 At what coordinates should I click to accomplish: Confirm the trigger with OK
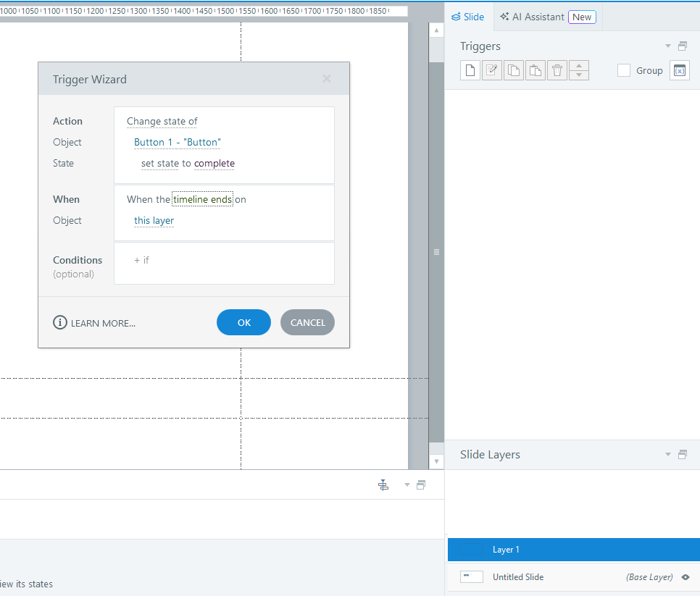(243, 322)
